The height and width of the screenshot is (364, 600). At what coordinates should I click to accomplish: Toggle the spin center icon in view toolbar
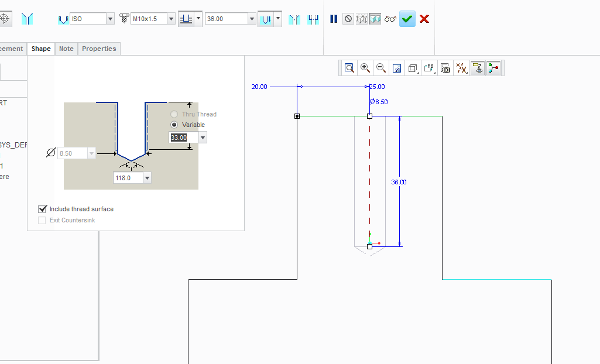click(x=494, y=68)
